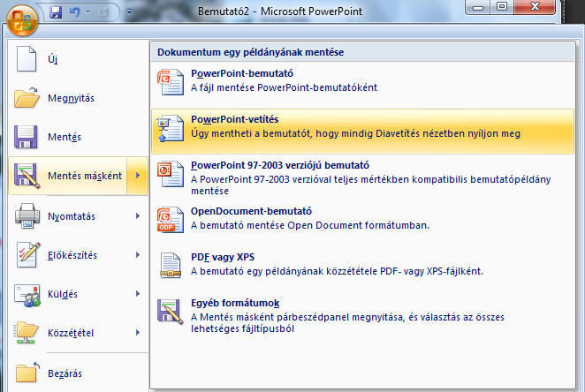Expand the Küldés submenu arrow
This screenshot has width=585, height=392.
(138, 294)
